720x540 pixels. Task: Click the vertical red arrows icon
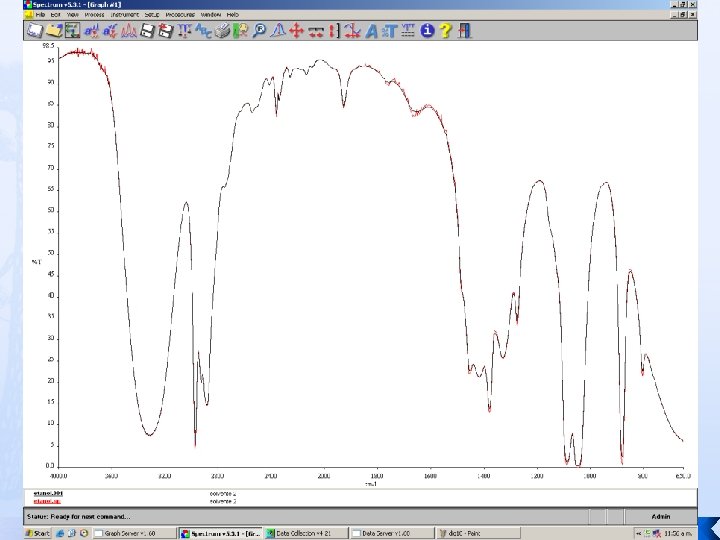(334, 31)
